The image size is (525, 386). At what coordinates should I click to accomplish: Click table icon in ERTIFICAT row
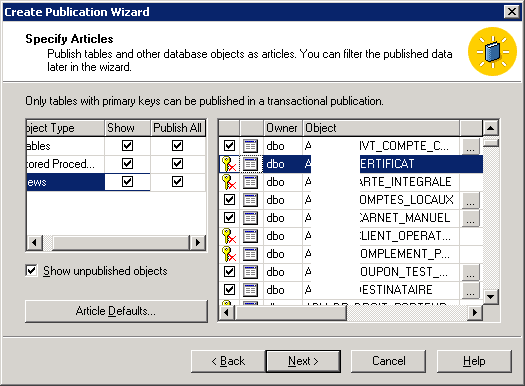250,164
